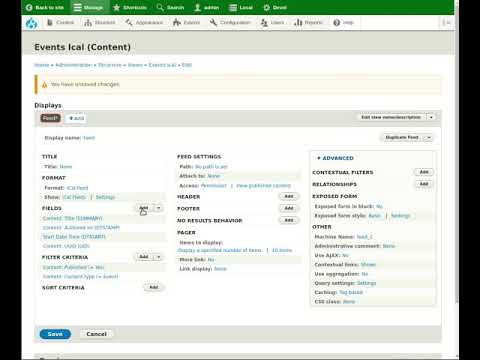Click the Devel gear icon
Viewport: 480px width, 360px height.
[266, 7]
